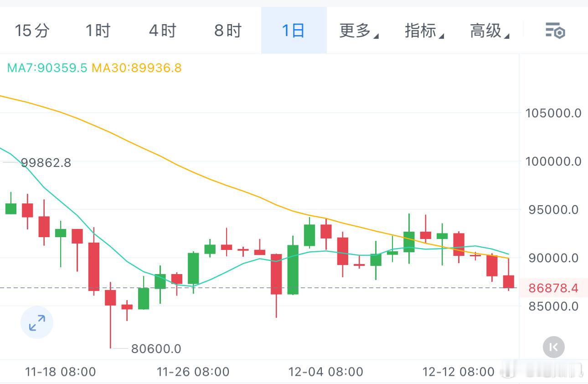
Task: Click the circular K badge icon
Action: pyautogui.click(x=553, y=347)
